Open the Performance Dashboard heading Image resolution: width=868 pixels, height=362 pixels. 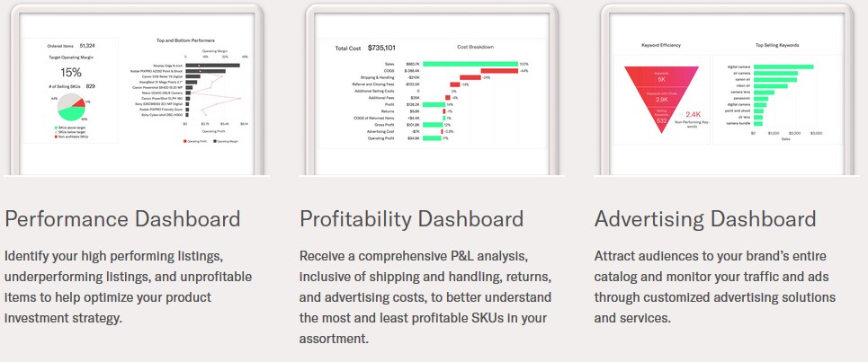coord(122,219)
